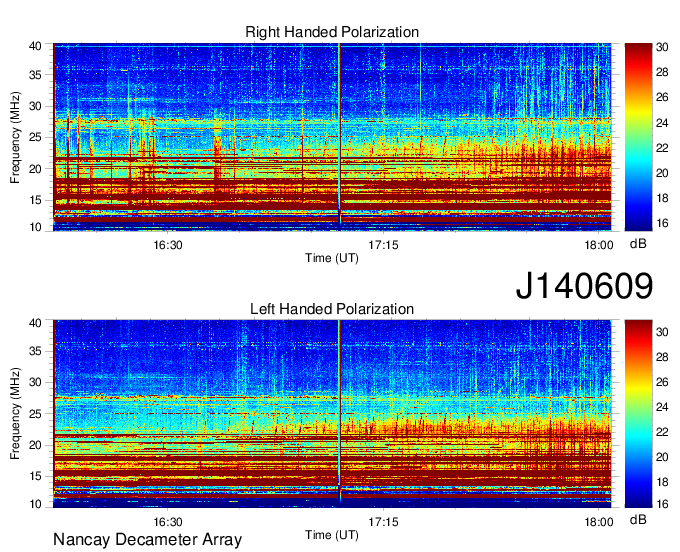Image resolution: width=680 pixels, height=552 pixels.
Task: Click the 18:00 tick of left-handed plot
Action: pos(599,522)
